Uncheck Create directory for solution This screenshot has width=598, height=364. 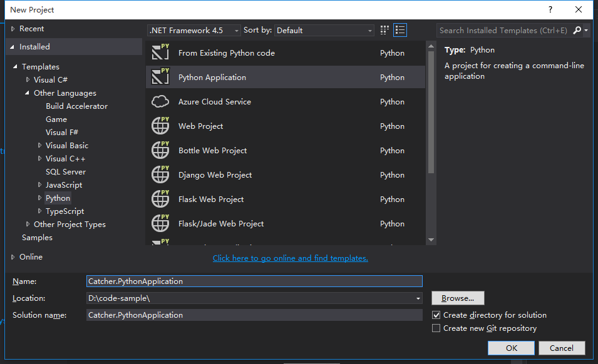436,315
